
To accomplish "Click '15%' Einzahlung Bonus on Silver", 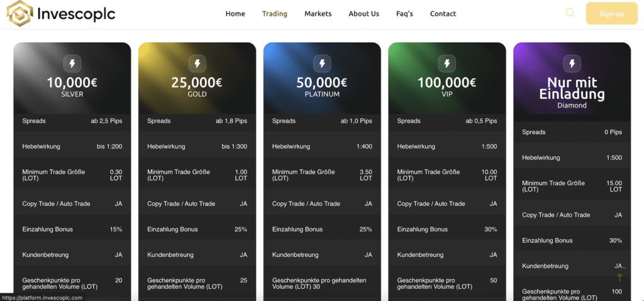I will click(x=116, y=229).
